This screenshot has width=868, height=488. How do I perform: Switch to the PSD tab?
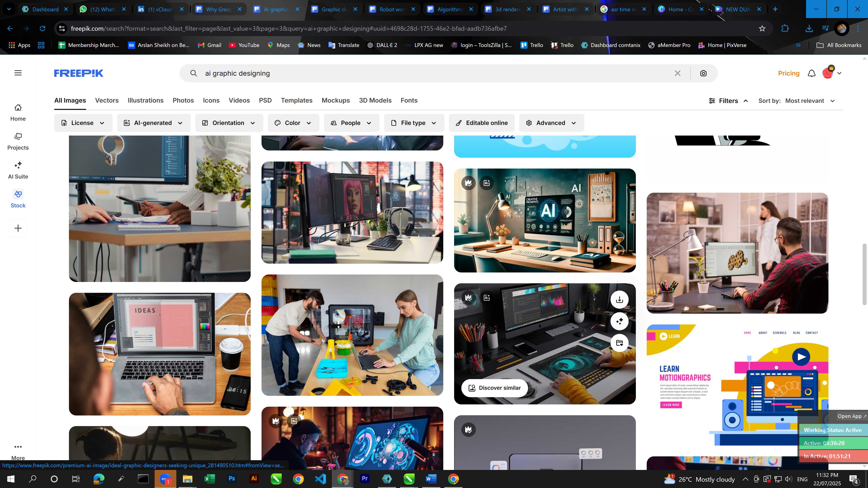tap(265, 100)
